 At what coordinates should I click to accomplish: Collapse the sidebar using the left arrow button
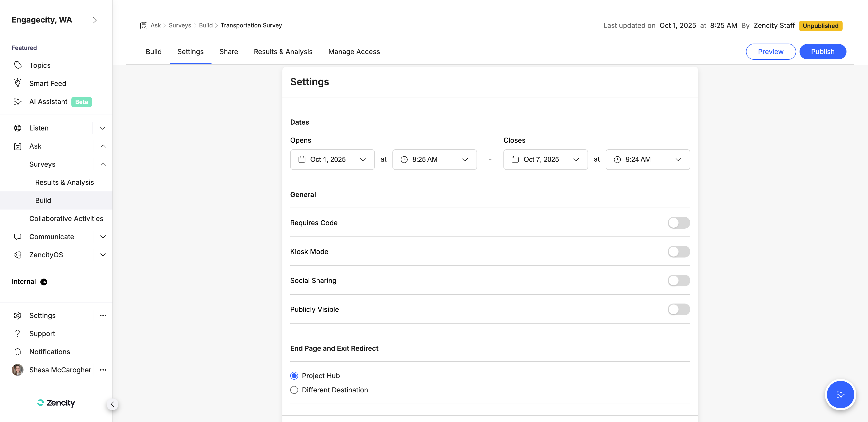click(x=112, y=404)
